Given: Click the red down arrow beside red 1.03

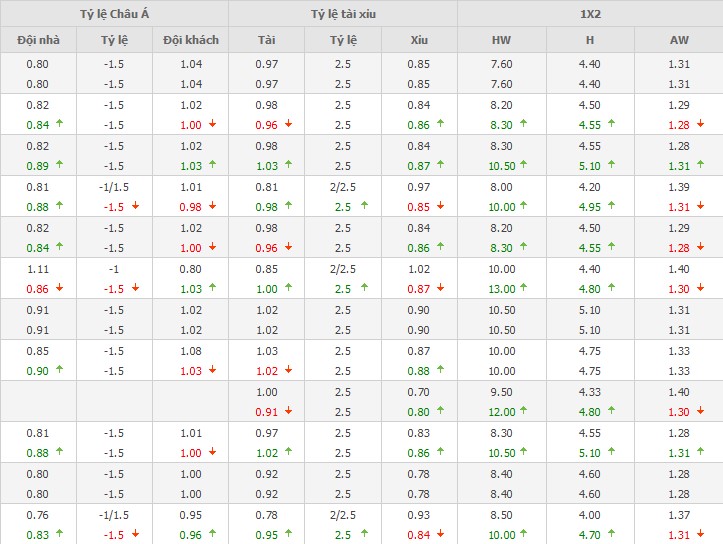Looking at the screenshot, I should point(211,370).
